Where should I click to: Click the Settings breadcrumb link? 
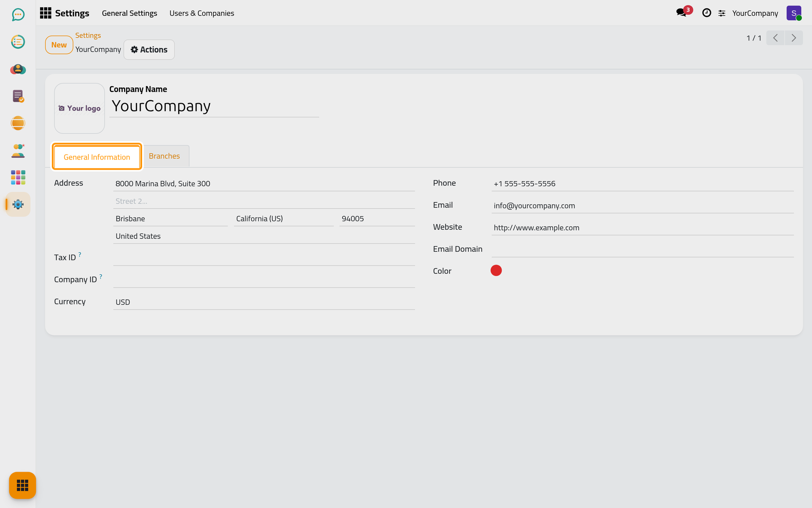point(88,36)
